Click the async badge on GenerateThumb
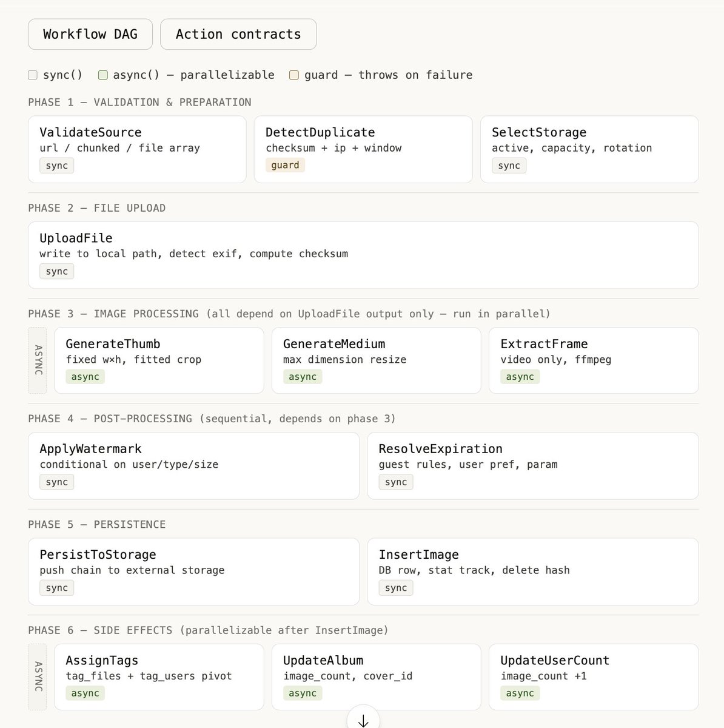Image resolution: width=724 pixels, height=728 pixels. coord(85,377)
